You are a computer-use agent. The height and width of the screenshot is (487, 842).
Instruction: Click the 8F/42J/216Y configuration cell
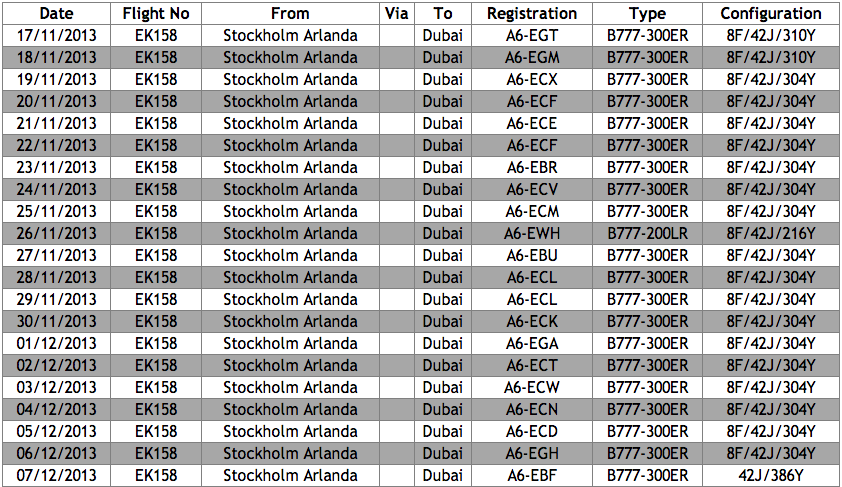click(771, 234)
